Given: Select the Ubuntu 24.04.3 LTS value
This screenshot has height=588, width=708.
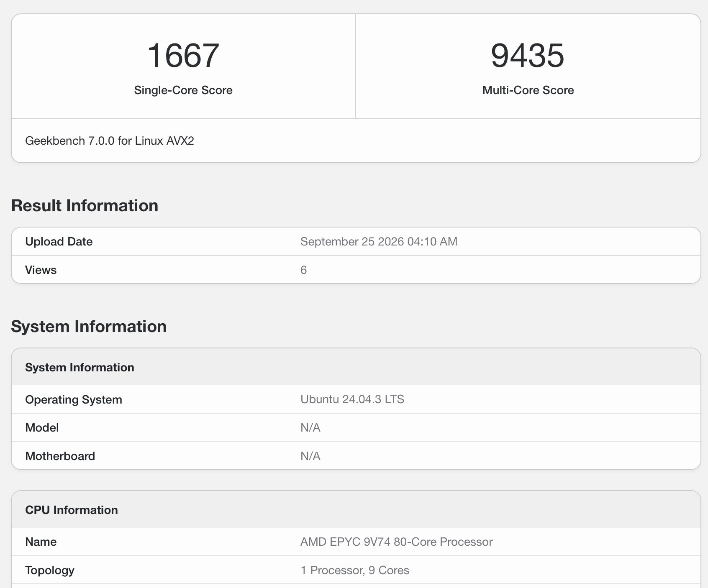Looking at the screenshot, I should (x=352, y=399).
